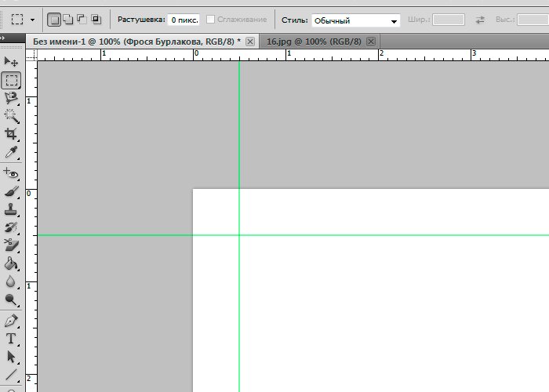Select the Clone Stamp tool
The image size is (549, 392).
[11, 209]
